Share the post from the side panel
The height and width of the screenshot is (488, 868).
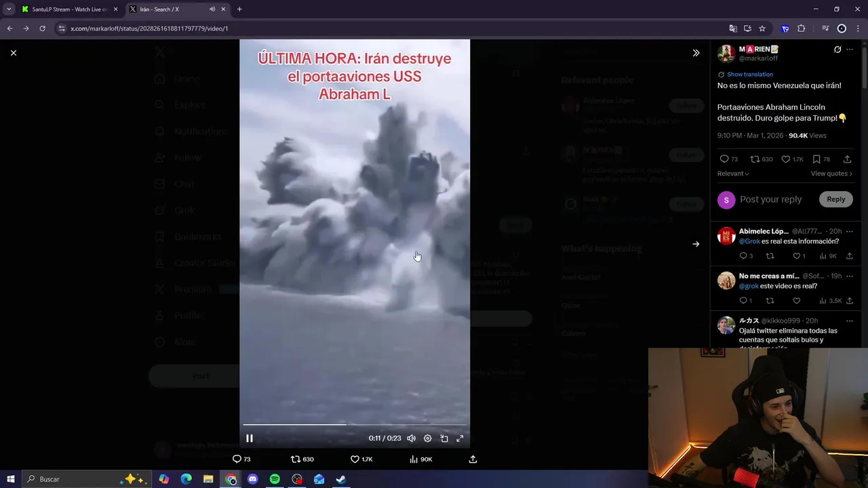(x=847, y=159)
